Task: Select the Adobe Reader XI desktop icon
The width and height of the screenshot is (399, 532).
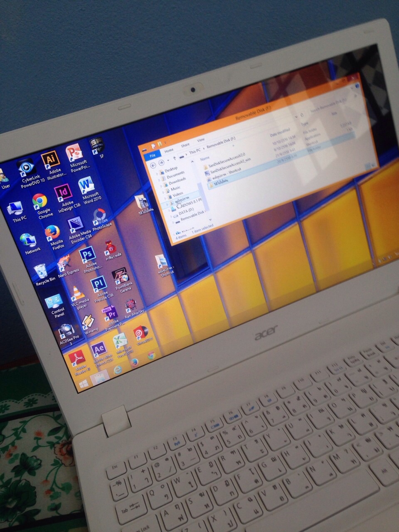Action: (x=79, y=363)
